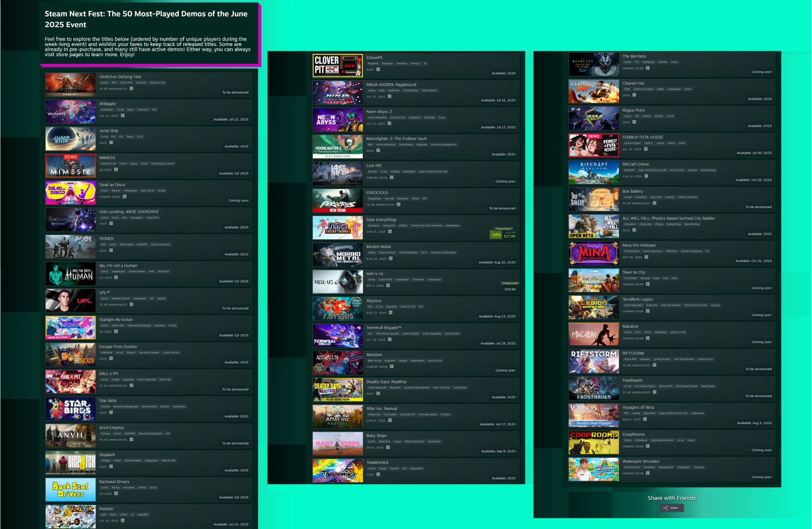Image resolution: width=812 pixels, height=529 pixels.
Task: Click the Windows icon in the FEROCIOUS row
Action: [398, 204]
